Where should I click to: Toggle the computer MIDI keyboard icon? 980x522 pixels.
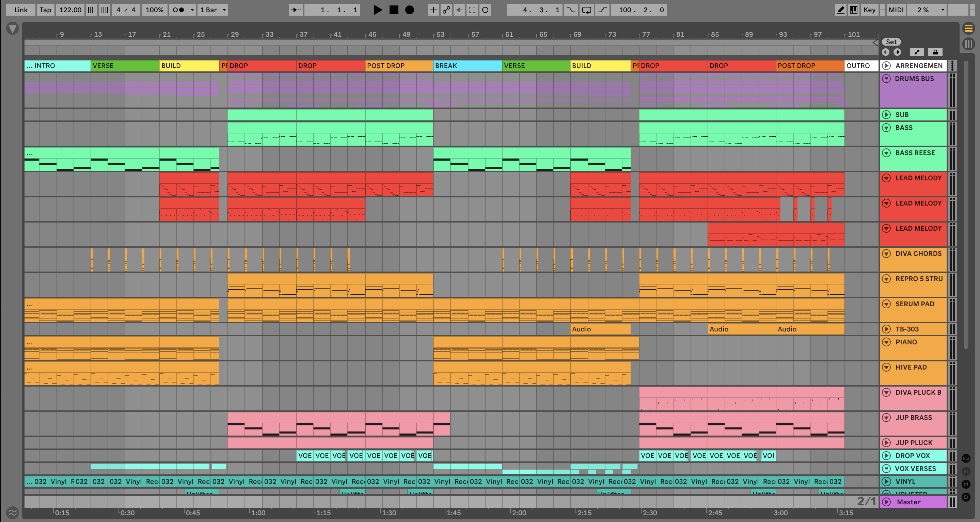point(854,10)
